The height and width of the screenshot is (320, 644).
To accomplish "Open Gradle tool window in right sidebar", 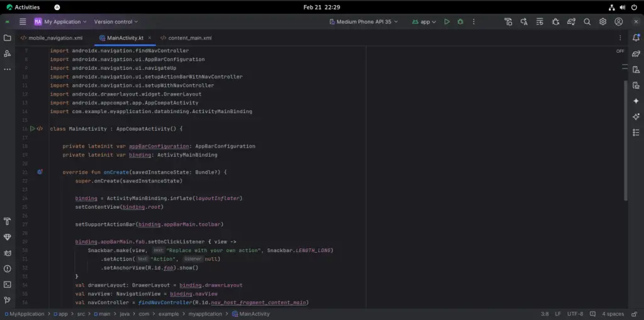I will coord(636,53).
